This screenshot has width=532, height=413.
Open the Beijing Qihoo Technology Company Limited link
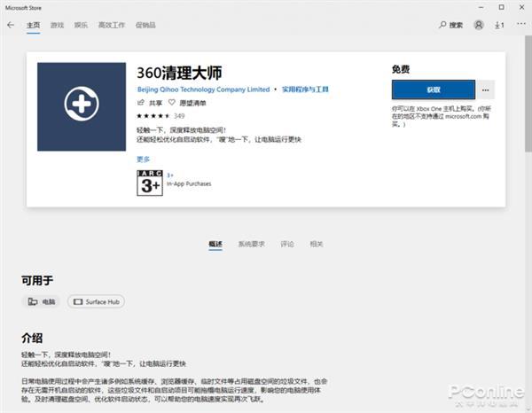click(x=204, y=90)
